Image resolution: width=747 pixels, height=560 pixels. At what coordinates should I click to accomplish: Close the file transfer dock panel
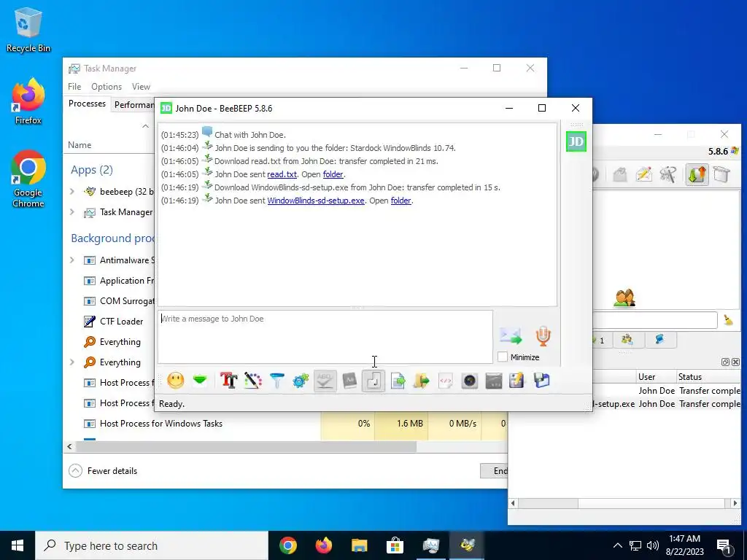click(735, 362)
